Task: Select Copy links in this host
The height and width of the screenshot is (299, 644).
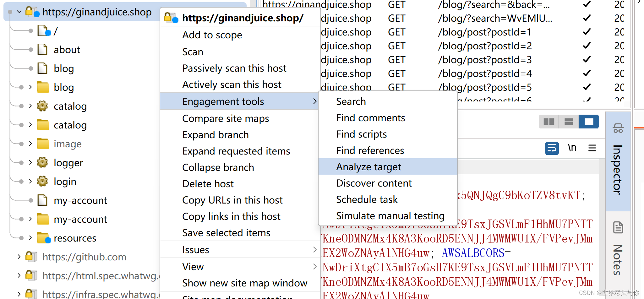Action: click(x=240, y=216)
